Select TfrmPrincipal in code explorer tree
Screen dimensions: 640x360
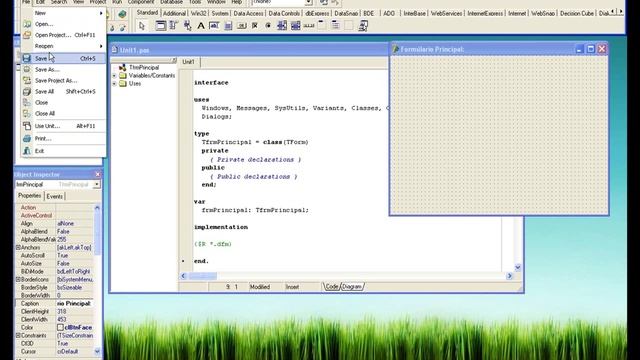pyautogui.click(x=144, y=67)
